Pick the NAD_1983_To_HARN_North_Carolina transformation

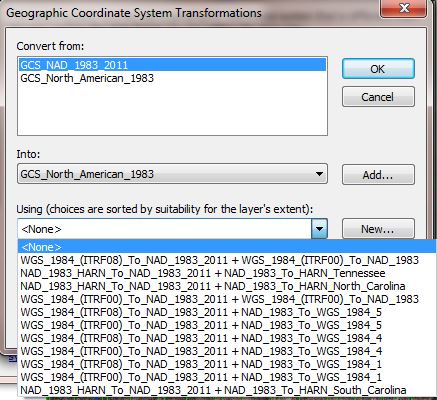coord(227,286)
